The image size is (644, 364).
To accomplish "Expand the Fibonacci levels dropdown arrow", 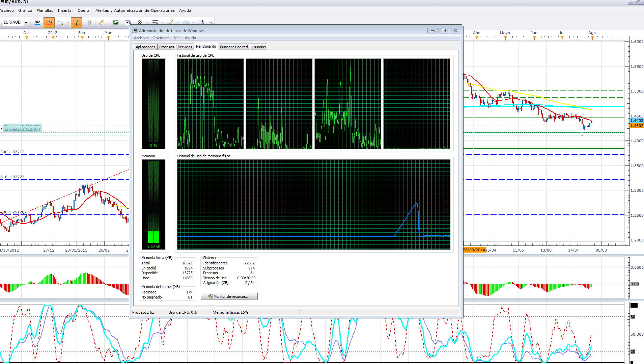I will click(x=163, y=23).
